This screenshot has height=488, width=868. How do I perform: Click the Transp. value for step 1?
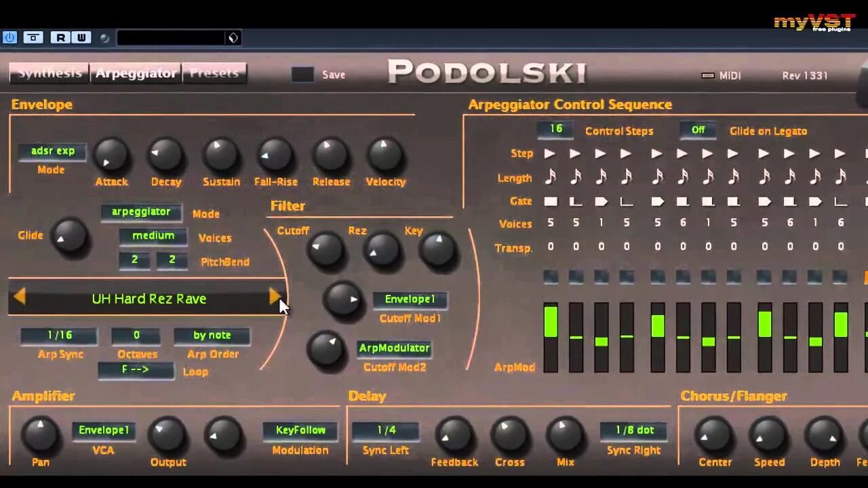pos(551,247)
